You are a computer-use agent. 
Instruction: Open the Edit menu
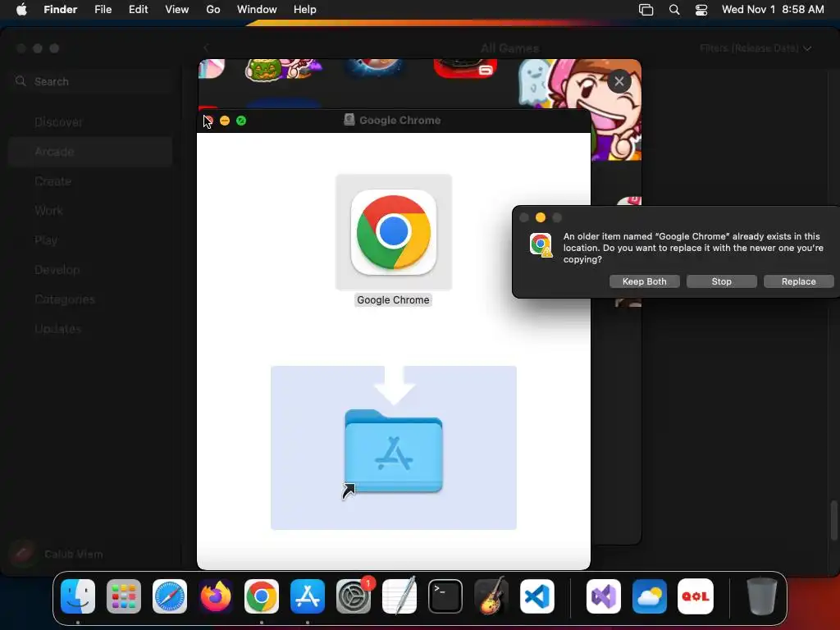[x=138, y=9]
